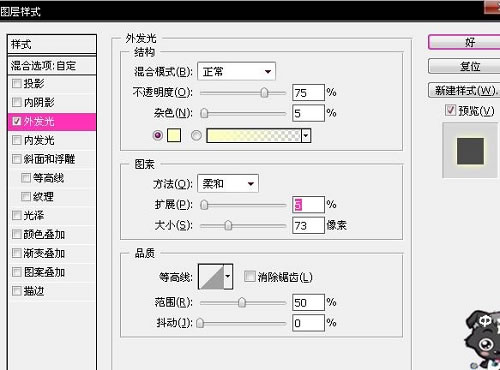Enable the 颜色叠加 color overlay checkbox

point(17,234)
